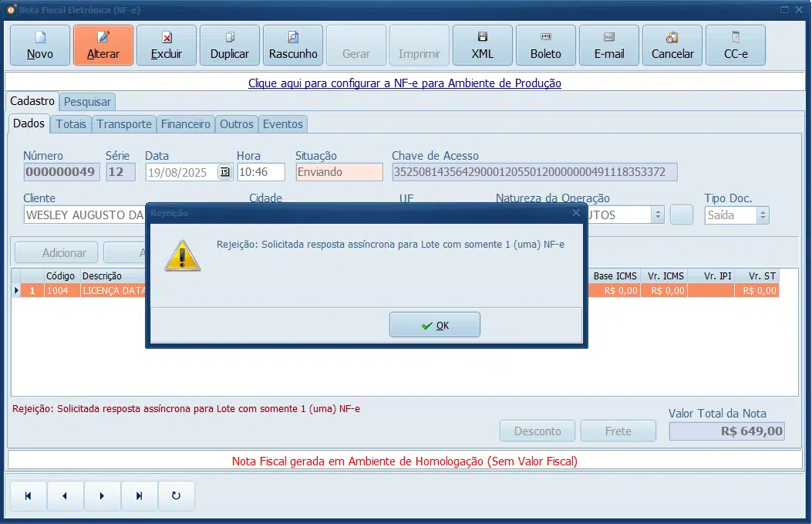Viewport: 812px width, 524px height.
Task: Click the refresh record navigation button
Action: [x=176, y=496]
